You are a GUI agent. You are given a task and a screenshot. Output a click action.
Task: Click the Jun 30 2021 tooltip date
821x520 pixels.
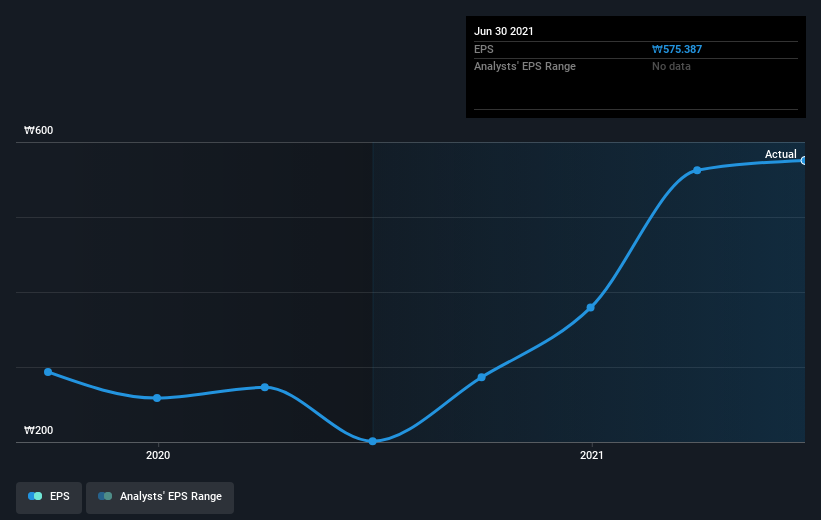[504, 31]
